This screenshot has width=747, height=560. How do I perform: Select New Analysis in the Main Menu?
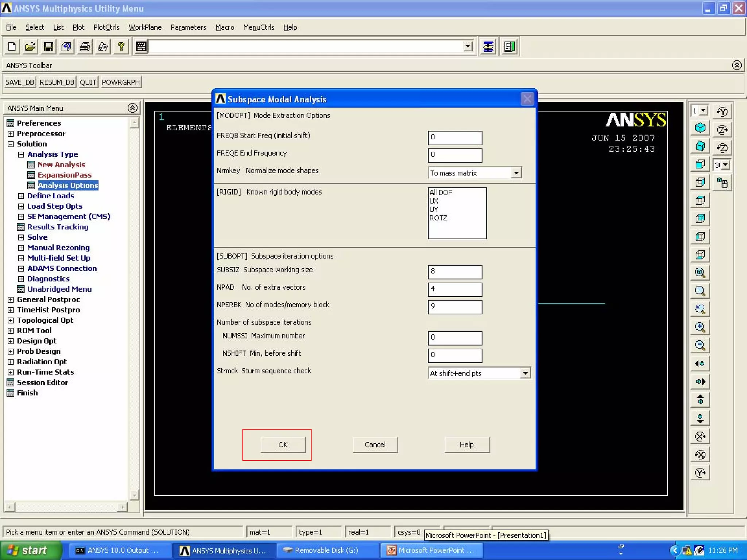(61, 165)
